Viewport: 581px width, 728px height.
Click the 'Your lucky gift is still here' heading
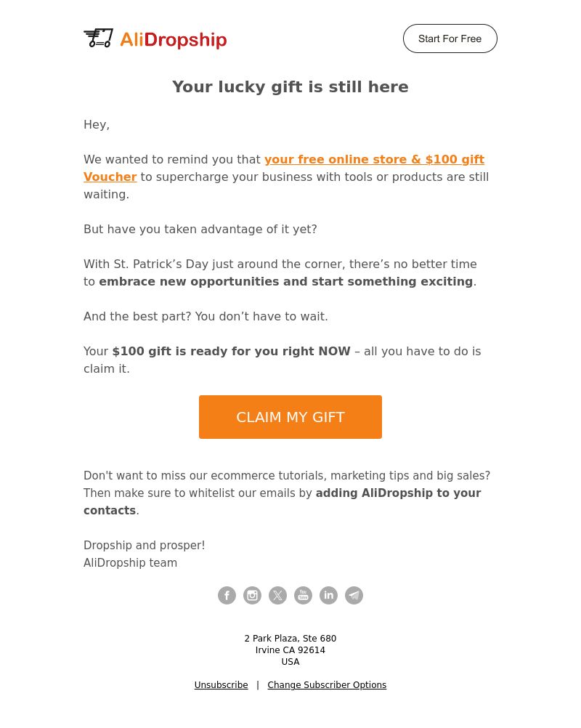(x=290, y=86)
